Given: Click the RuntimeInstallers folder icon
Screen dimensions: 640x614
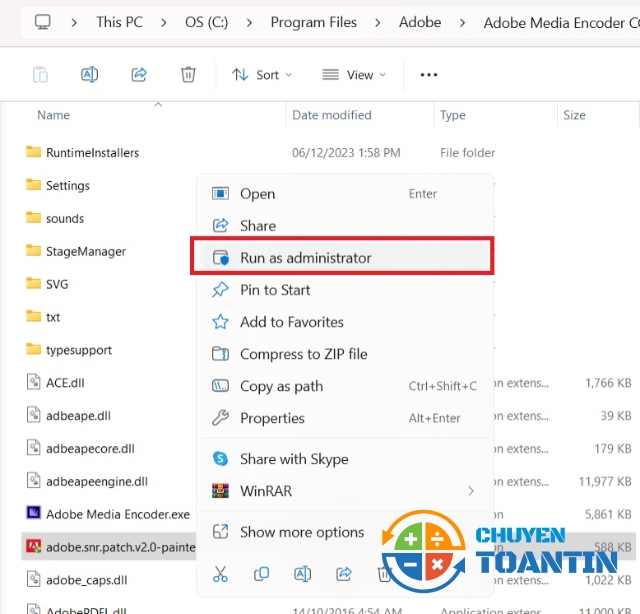Looking at the screenshot, I should [x=33, y=151].
